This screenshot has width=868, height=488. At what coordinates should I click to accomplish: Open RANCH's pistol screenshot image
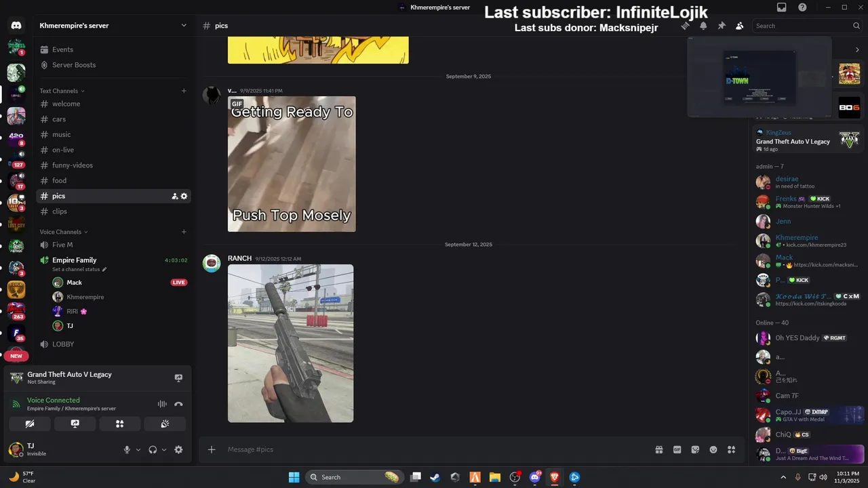point(290,344)
